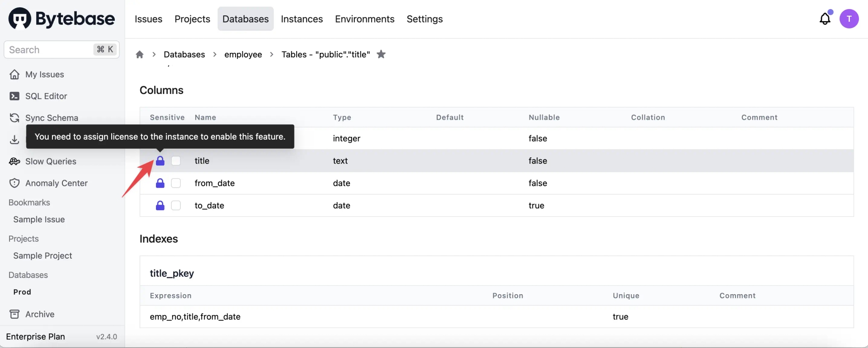
Task: Open the Settings tab
Action: pyautogui.click(x=425, y=19)
